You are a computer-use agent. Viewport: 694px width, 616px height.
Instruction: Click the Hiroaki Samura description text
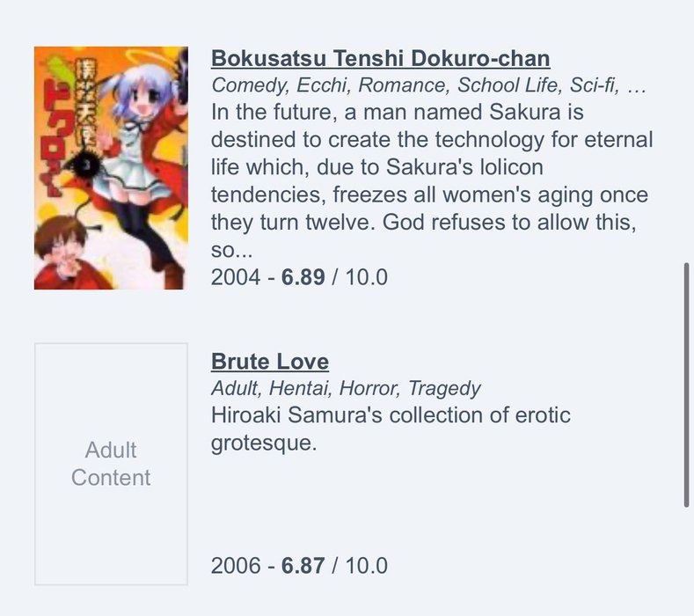[x=391, y=429]
